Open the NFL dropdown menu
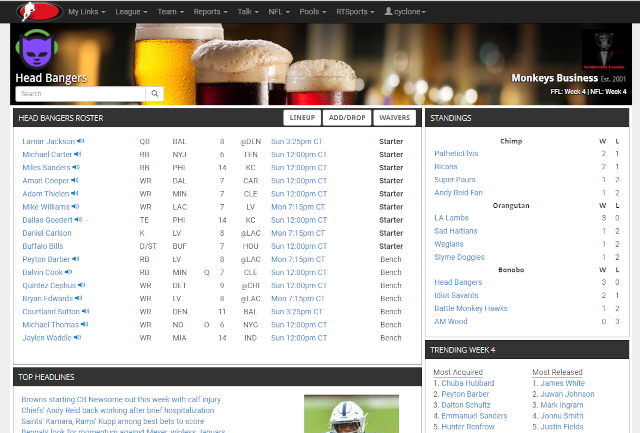Viewport: 640px width, 433px height. [x=279, y=12]
